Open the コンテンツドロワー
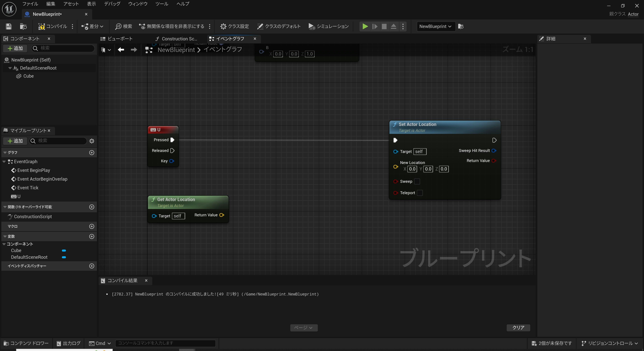 (x=26, y=343)
